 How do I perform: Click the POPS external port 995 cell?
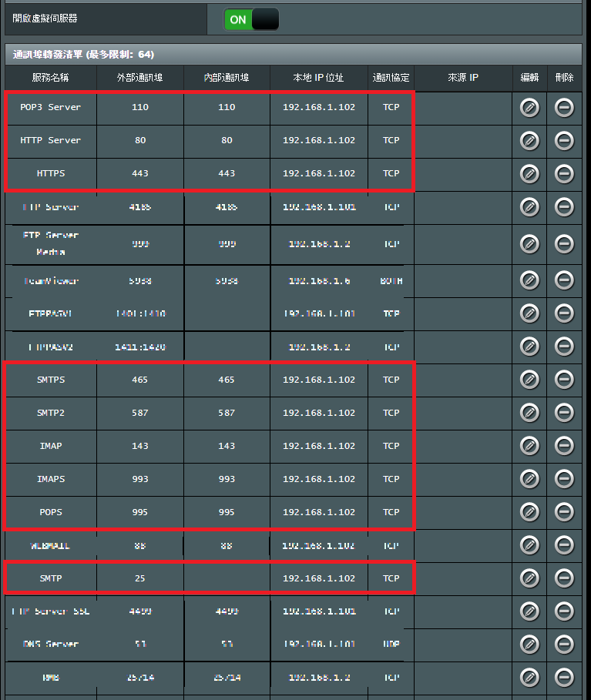[139, 512]
